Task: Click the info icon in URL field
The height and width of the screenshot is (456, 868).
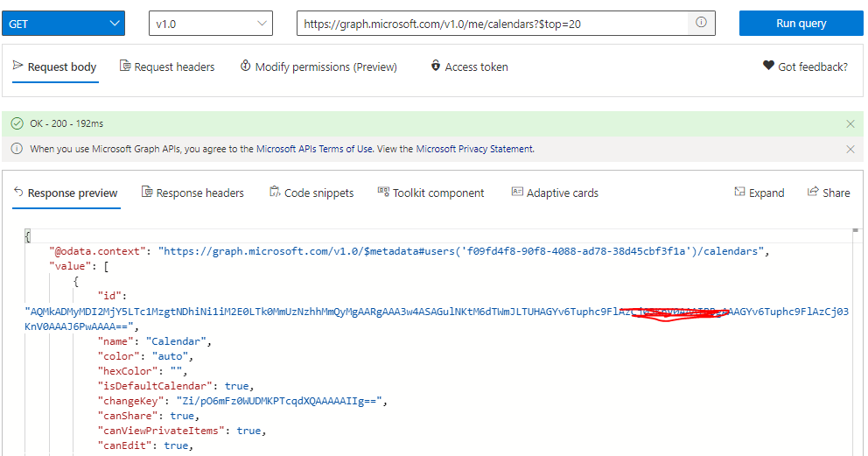Action: tap(701, 23)
